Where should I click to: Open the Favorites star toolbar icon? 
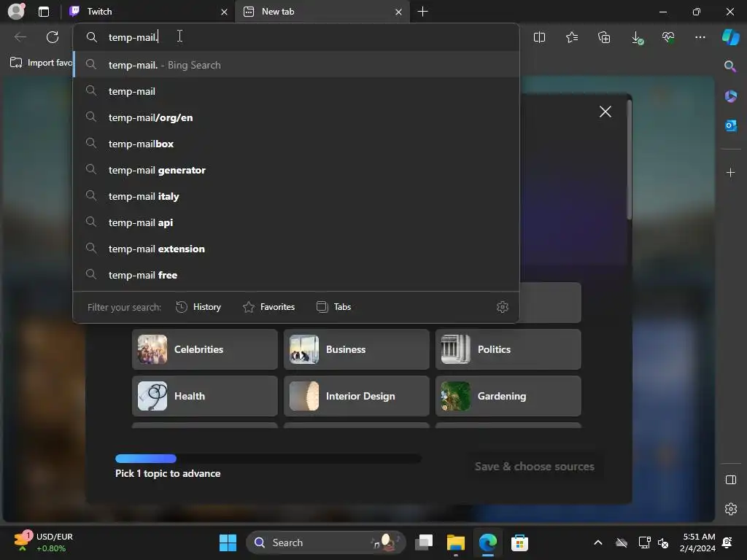tap(572, 37)
